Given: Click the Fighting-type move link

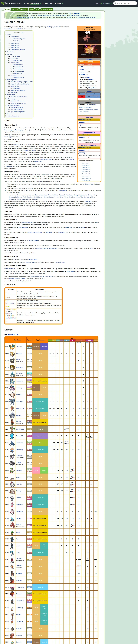Looking at the screenshot, I should [53, 27].
